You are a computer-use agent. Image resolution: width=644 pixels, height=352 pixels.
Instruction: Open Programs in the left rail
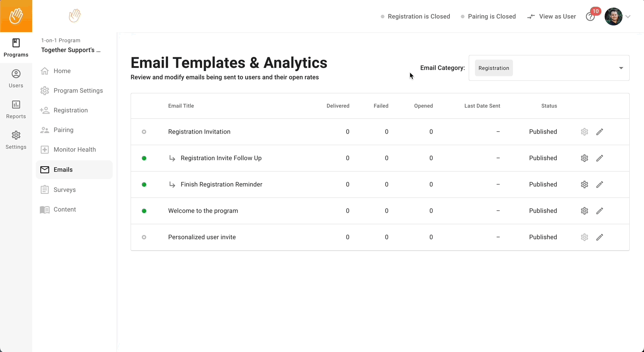(16, 48)
